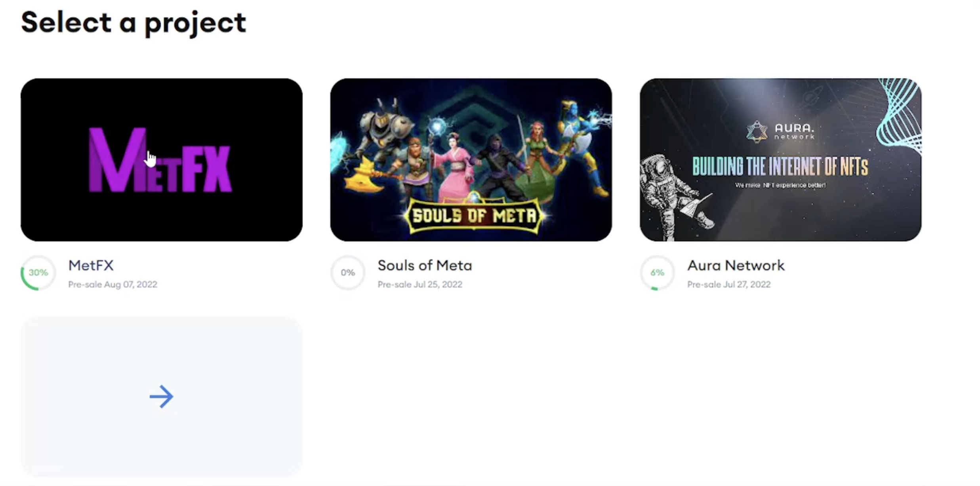
Task: Click Aura Network 6% progress ring
Action: click(x=657, y=273)
